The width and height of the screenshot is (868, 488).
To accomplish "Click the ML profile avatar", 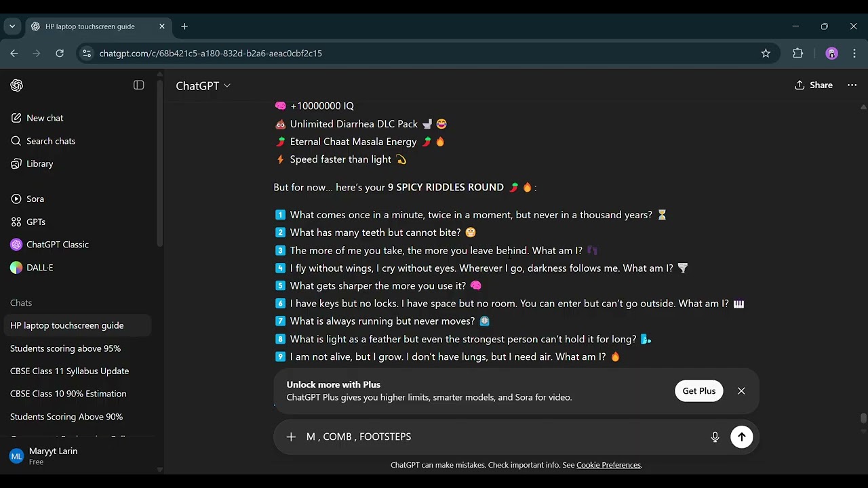I will point(16,456).
